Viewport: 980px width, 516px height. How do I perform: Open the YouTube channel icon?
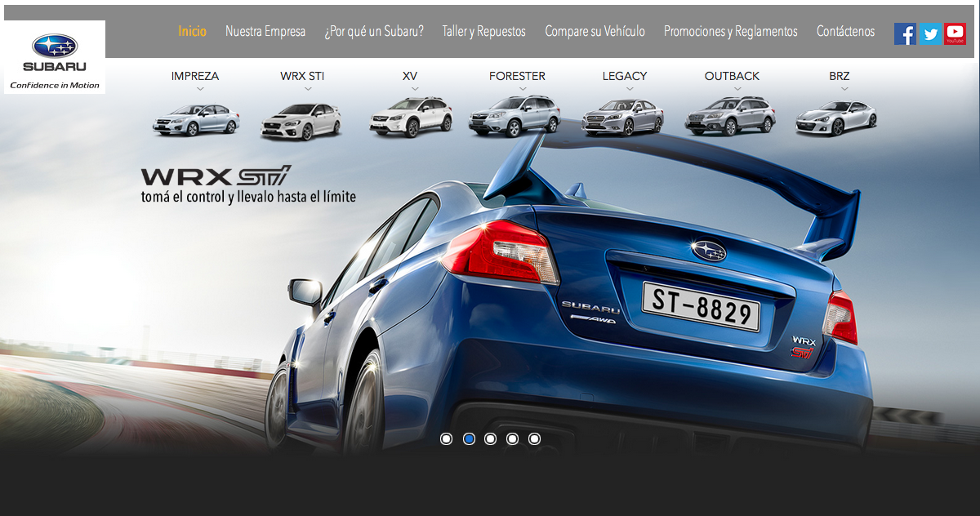955,33
